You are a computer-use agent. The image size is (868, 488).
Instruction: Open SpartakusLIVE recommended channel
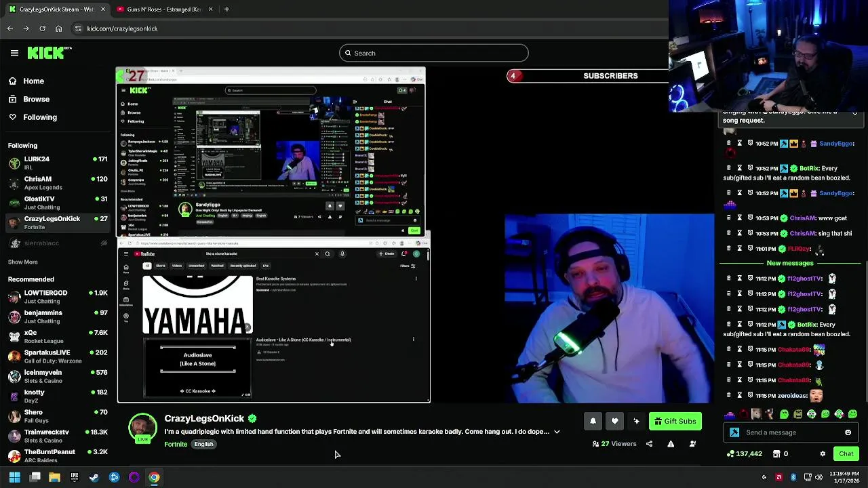(58, 357)
